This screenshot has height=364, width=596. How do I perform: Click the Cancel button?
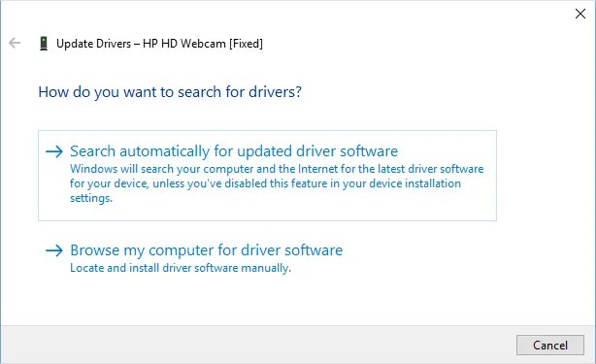[x=550, y=345]
